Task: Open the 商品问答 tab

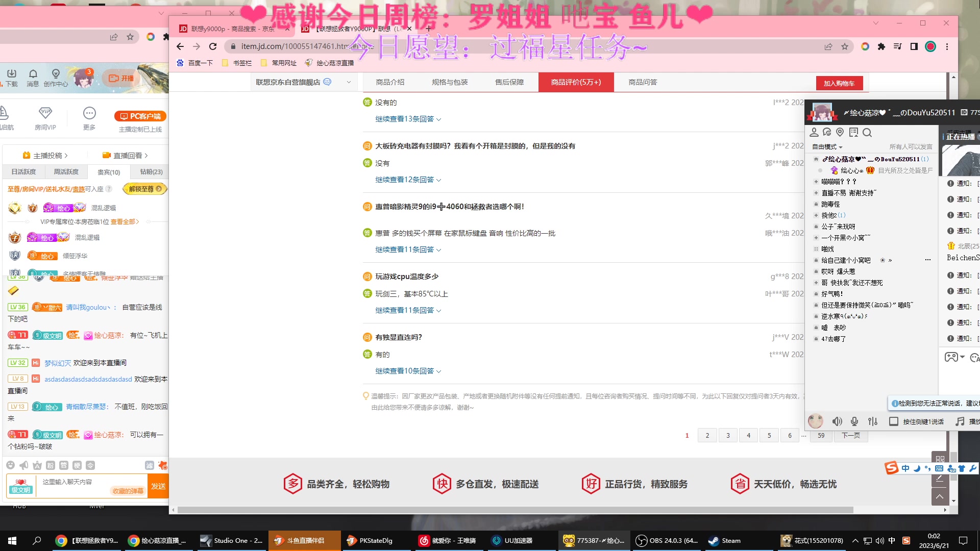Action: click(x=643, y=82)
